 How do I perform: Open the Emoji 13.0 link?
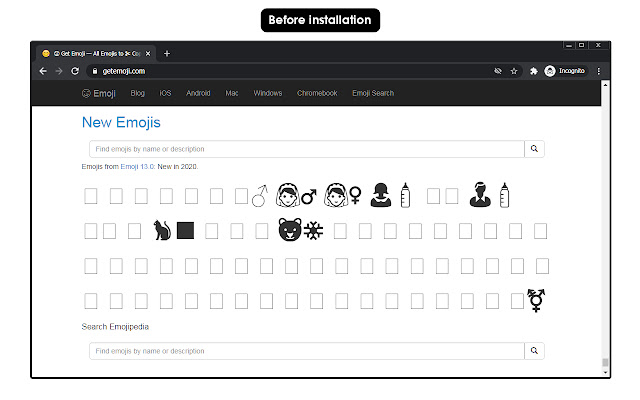138,167
